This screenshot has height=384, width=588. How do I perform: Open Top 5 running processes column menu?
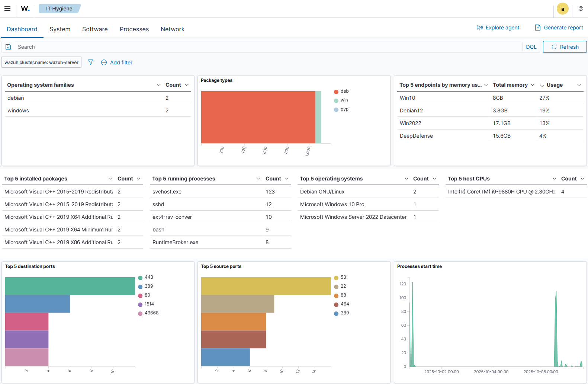coord(259,179)
